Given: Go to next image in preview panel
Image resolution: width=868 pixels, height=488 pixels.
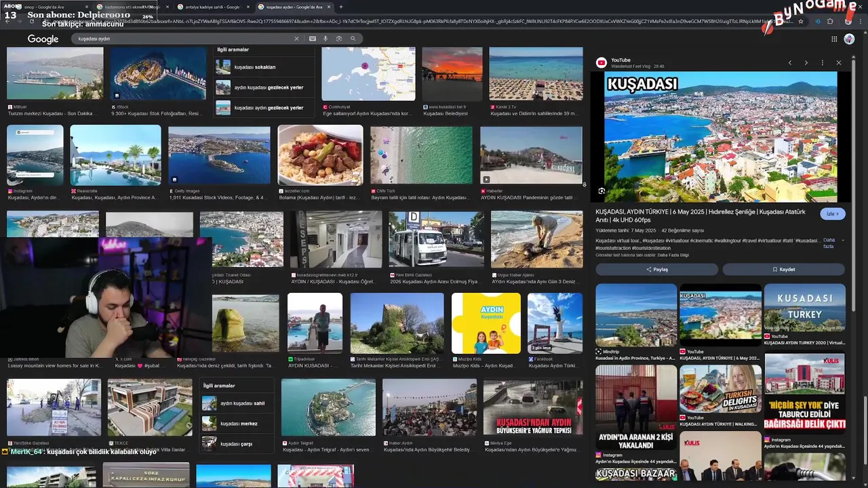Looking at the screenshot, I should click(x=806, y=62).
